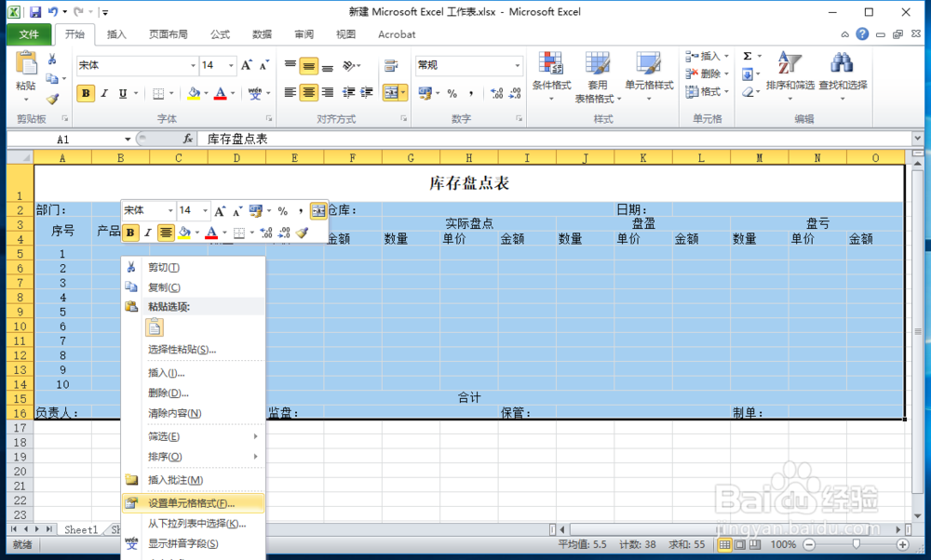Click the Sort and Filter icon
The width and height of the screenshot is (931, 560).
(x=789, y=63)
